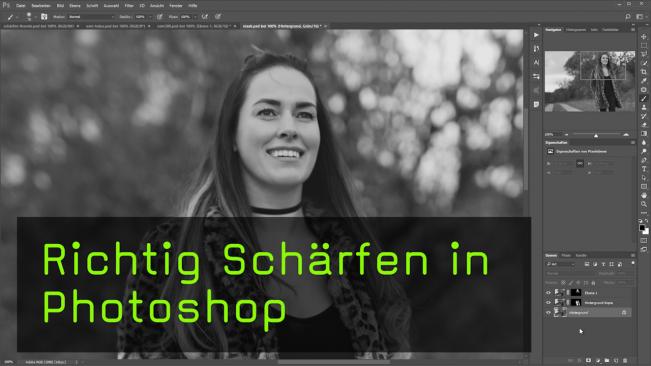Open the Ansicht menu
651x366 pixels.
(157, 6)
